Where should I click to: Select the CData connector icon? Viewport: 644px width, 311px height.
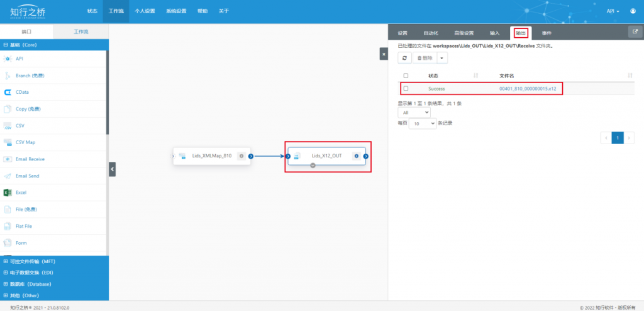[x=8, y=92]
